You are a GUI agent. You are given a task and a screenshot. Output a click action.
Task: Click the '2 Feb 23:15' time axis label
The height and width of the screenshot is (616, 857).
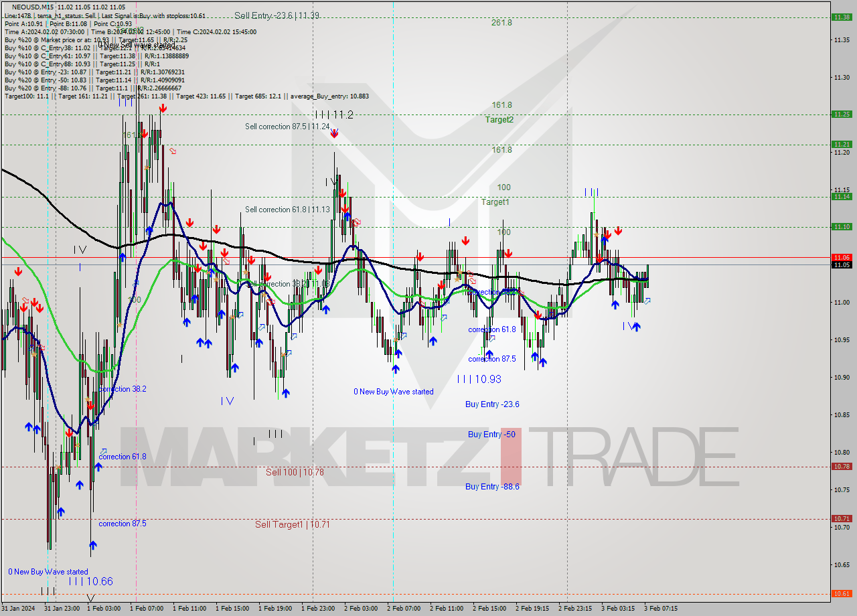(x=575, y=609)
